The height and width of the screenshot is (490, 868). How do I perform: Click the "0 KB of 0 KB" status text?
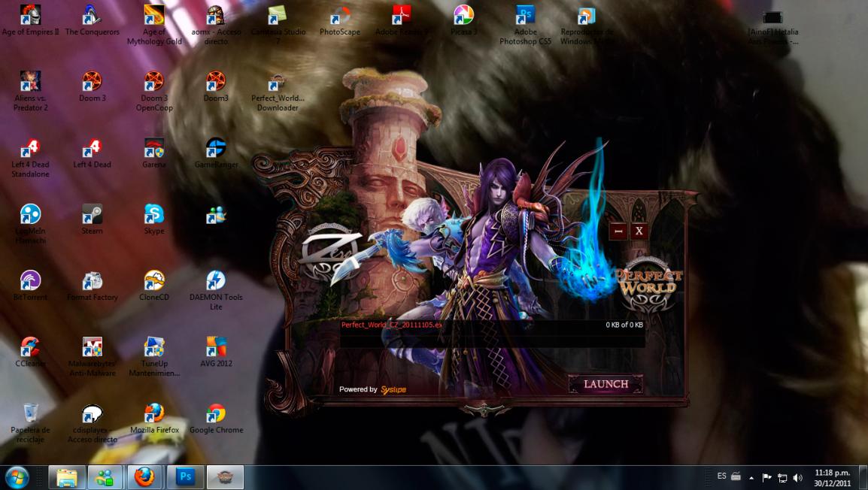(624, 325)
